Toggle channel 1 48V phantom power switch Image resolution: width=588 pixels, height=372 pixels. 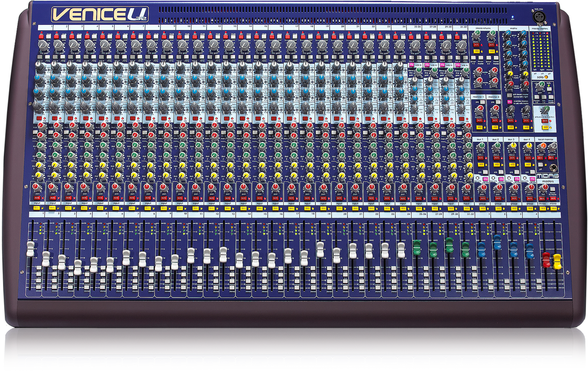pyautogui.click(x=41, y=36)
